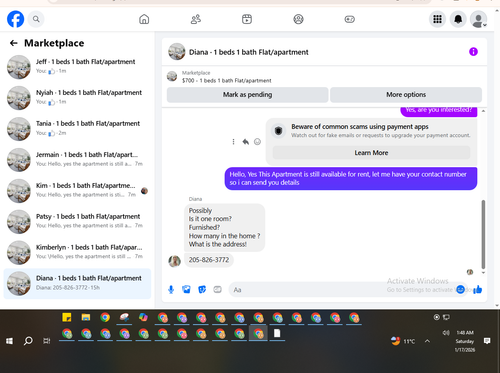Open Windows taskbar search
Screen dimensions: 500x373
tap(28, 341)
